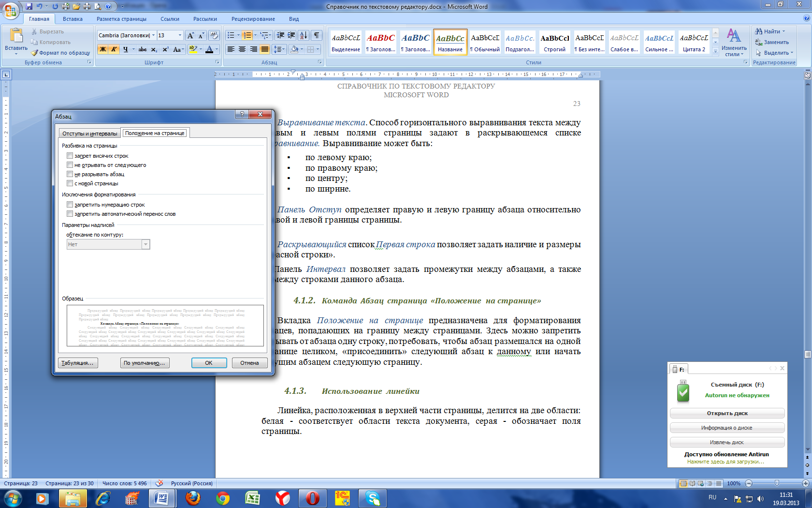Open the Рассылки ribbon tab
The height and width of the screenshot is (508, 812).
[x=205, y=19]
